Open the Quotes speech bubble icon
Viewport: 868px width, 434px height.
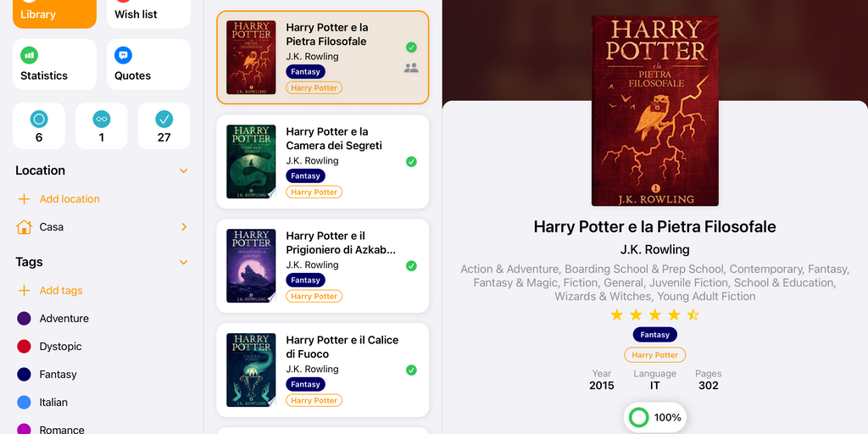[123, 55]
